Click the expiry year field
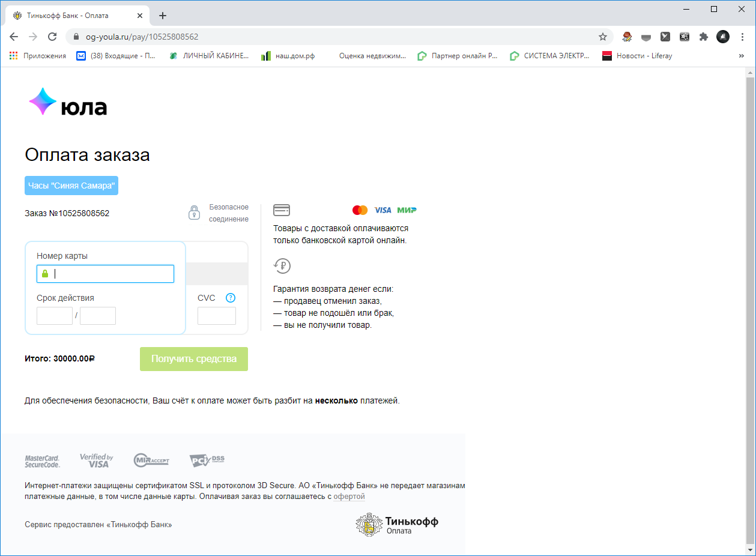Image resolution: width=756 pixels, height=556 pixels. (x=98, y=316)
